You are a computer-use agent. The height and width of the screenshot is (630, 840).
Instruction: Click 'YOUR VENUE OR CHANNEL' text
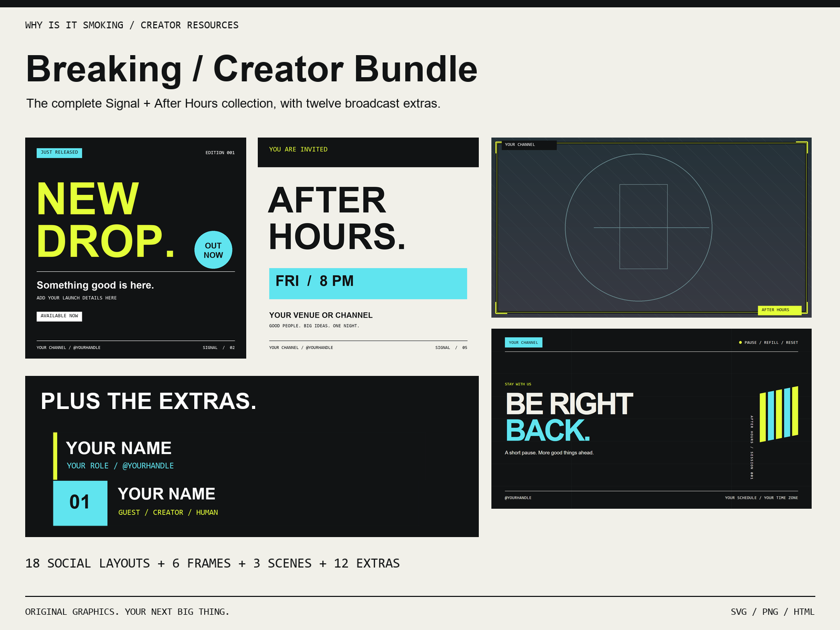coord(321,315)
